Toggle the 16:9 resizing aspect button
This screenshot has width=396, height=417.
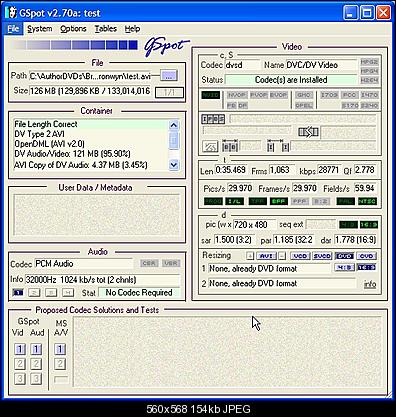(x=367, y=267)
